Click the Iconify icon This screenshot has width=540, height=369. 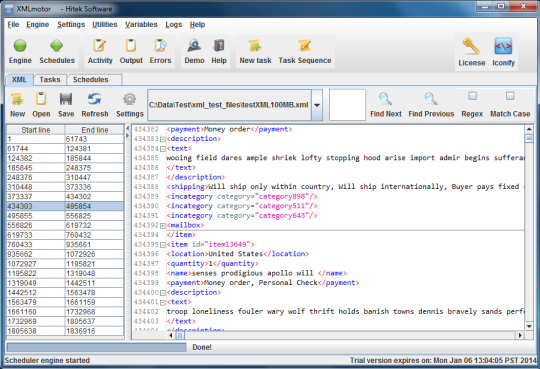pyautogui.click(x=503, y=47)
